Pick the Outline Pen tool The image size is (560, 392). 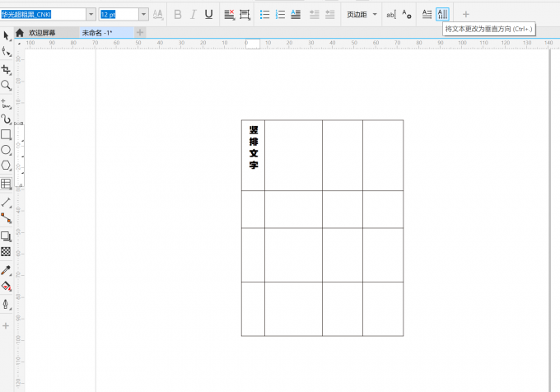6,304
